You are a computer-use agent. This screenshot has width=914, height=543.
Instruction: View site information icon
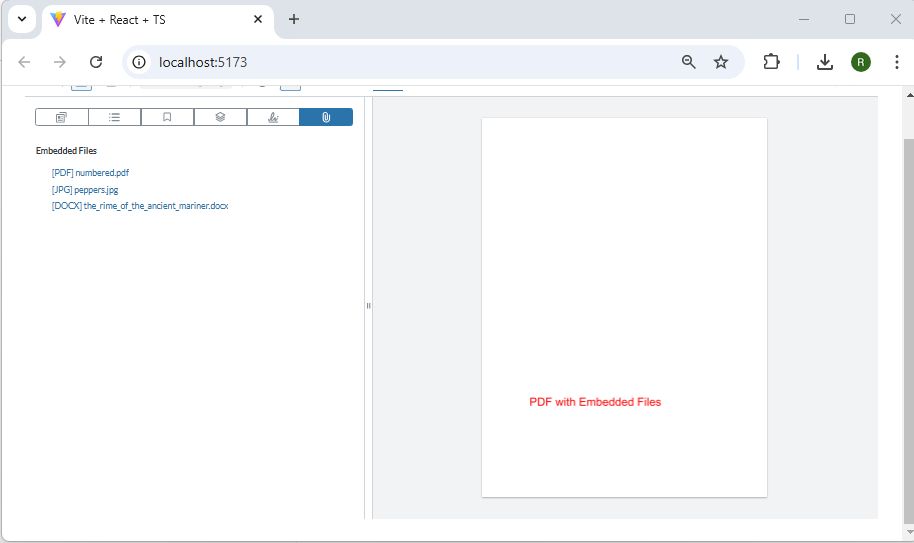(139, 62)
